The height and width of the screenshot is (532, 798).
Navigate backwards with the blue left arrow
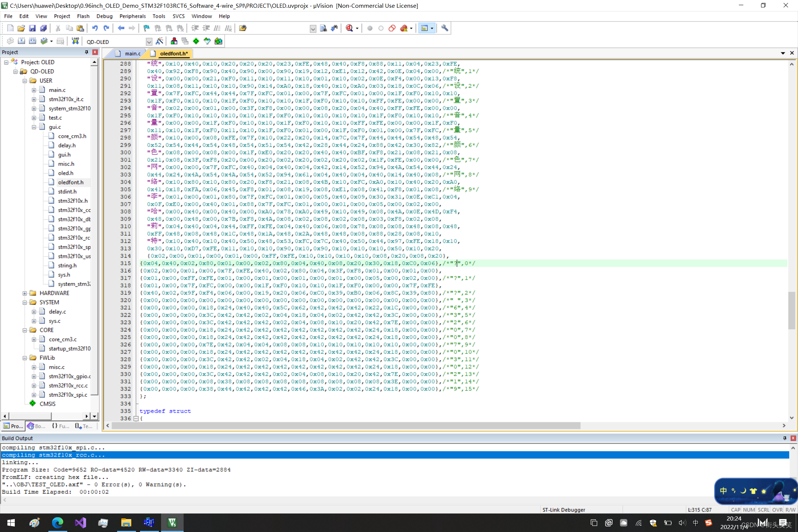121,28
